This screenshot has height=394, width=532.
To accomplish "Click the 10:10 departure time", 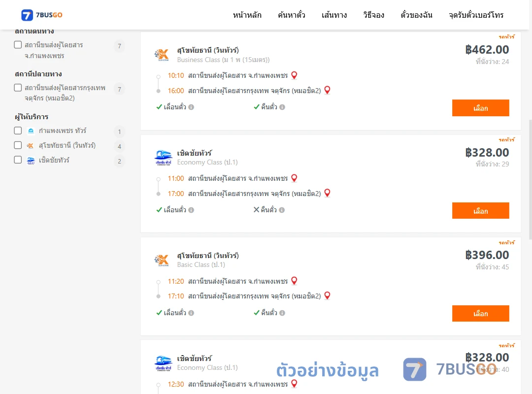I will (176, 75).
